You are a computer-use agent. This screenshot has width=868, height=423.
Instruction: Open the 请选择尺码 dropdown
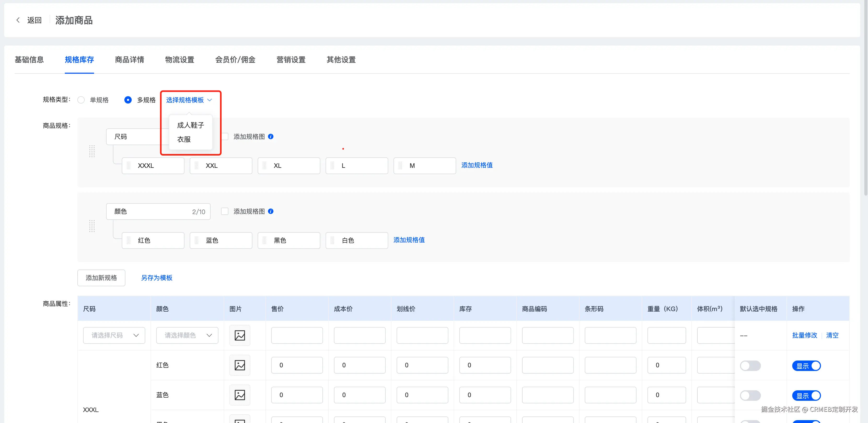click(114, 335)
